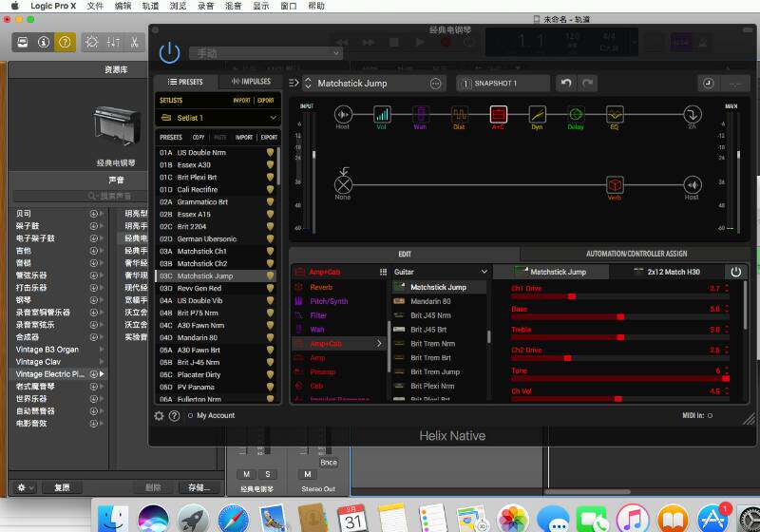Select the Delay block icon
Image resolution: width=760 pixels, height=532 pixels.
[x=576, y=115]
